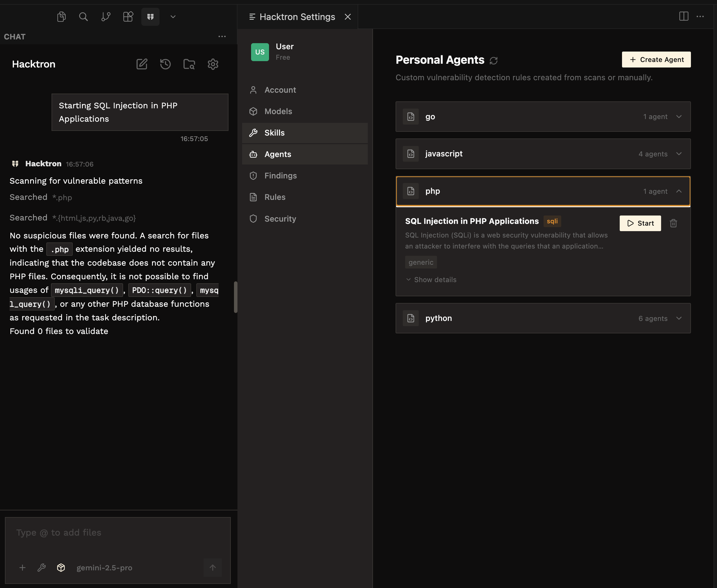This screenshot has width=717, height=588.
Task: Click the folder search icon
Action: [189, 64]
